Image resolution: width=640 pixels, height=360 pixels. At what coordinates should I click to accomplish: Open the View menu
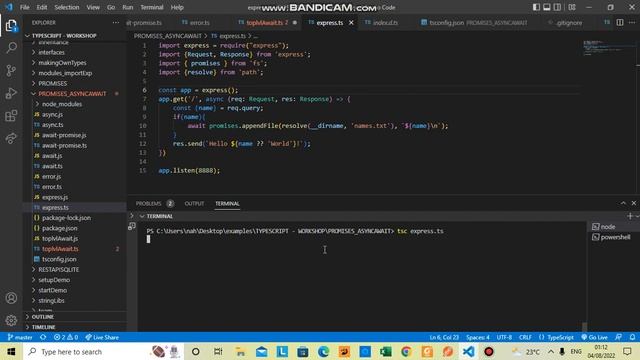tap(93, 7)
